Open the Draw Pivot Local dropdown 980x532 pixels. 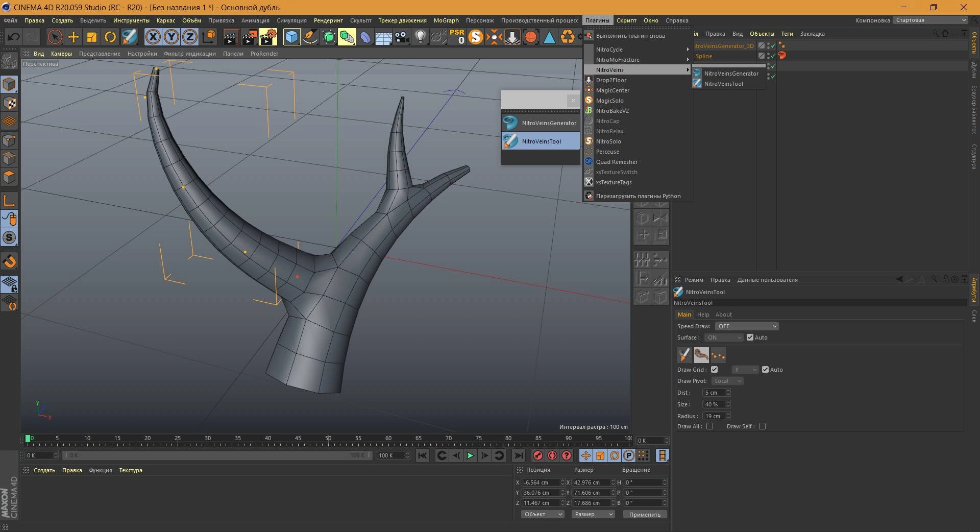click(x=727, y=381)
